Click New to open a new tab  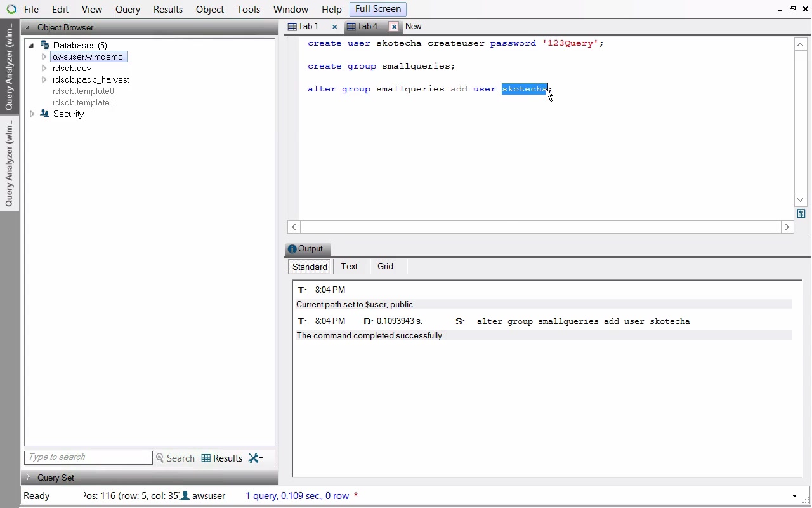[x=413, y=27]
